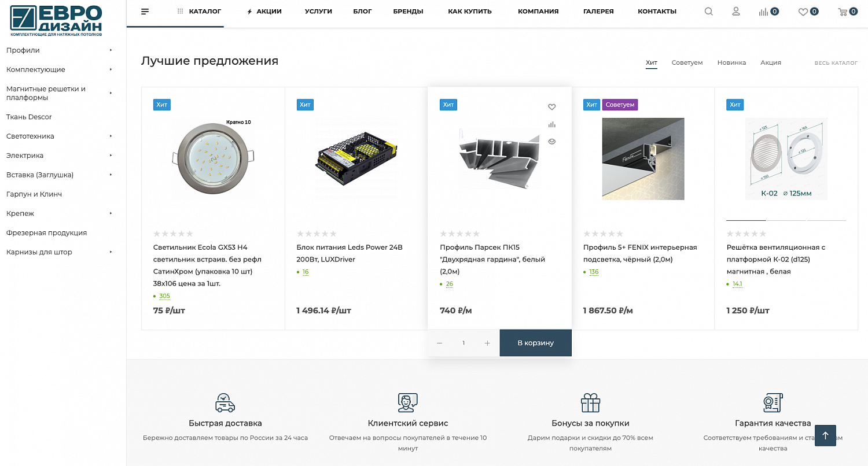
Task: Click the Светильник Ecola GX53 product image
Action: coord(213,159)
